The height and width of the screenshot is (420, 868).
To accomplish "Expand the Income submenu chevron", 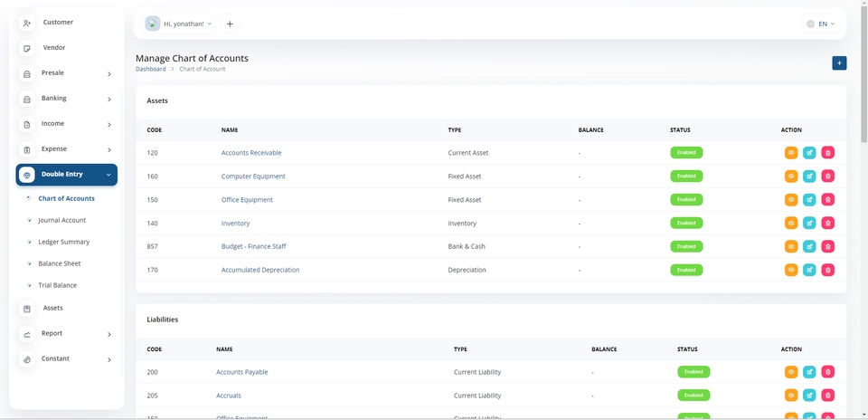I will [x=109, y=125].
